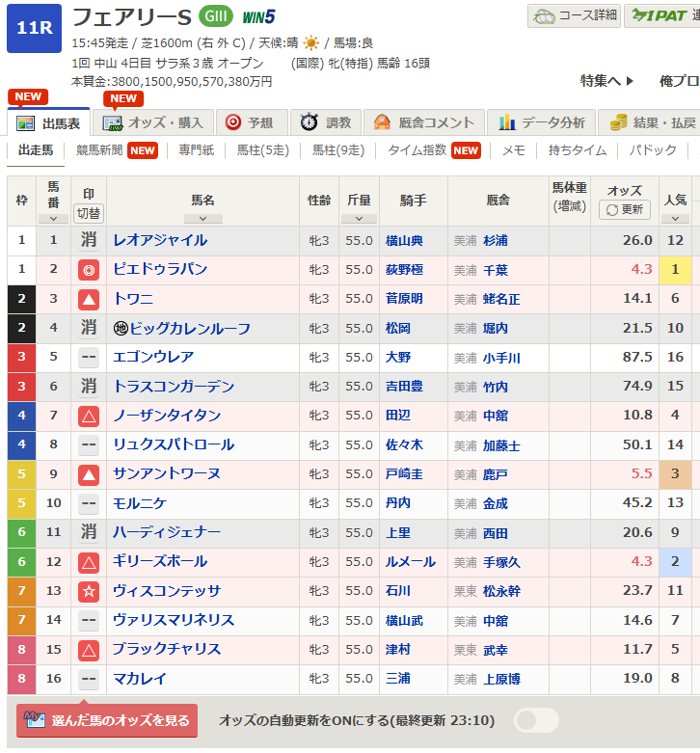
Task: Click the 11R race number badge
Action: pos(34,28)
